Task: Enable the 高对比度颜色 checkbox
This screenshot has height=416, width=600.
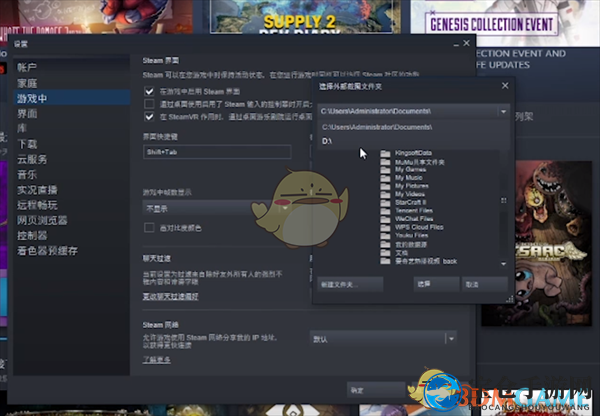Action: point(149,228)
